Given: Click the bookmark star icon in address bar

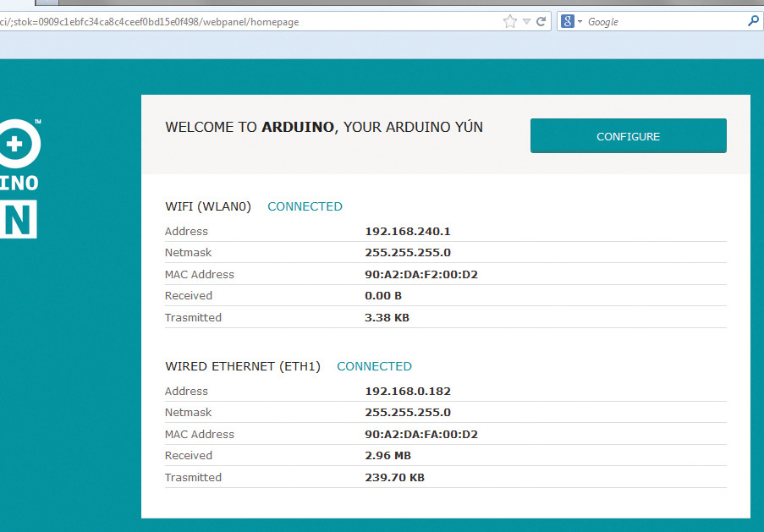Looking at the screenshot, I should 509,21.
